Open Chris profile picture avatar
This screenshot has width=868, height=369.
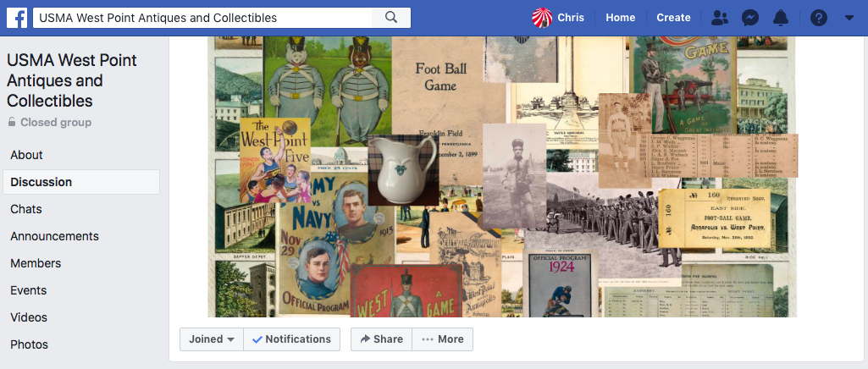542,18
